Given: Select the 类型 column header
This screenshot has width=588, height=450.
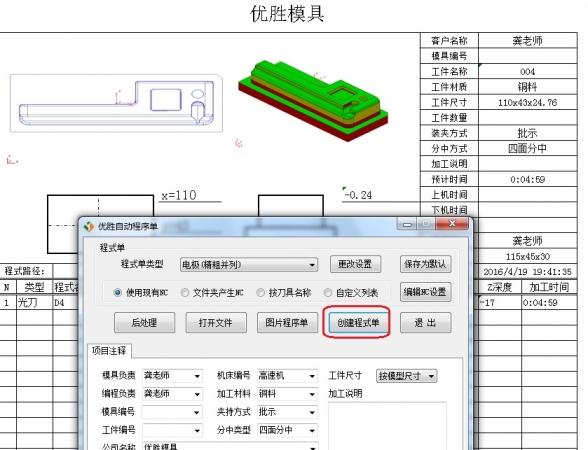Looking at the screenshot, I should click(x=34, y=287).
